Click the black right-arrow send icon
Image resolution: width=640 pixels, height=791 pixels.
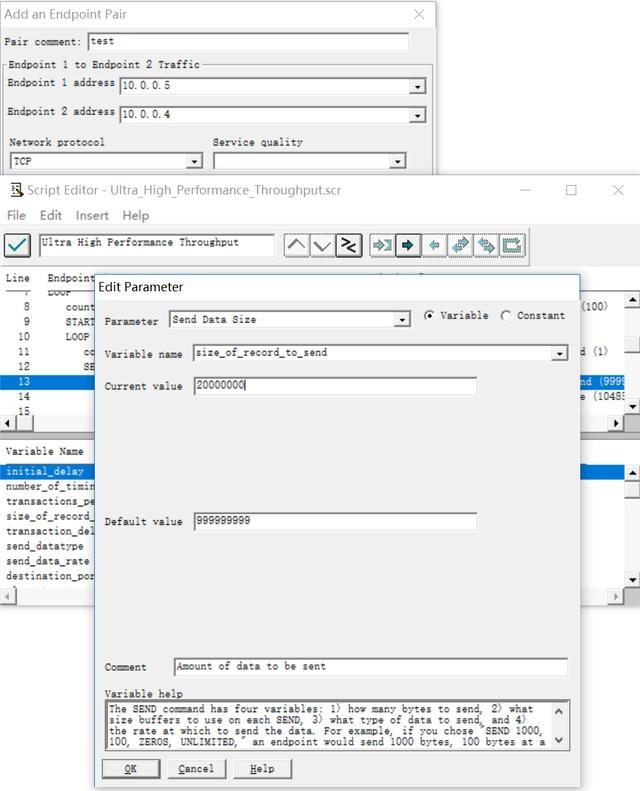coord(408,245)
